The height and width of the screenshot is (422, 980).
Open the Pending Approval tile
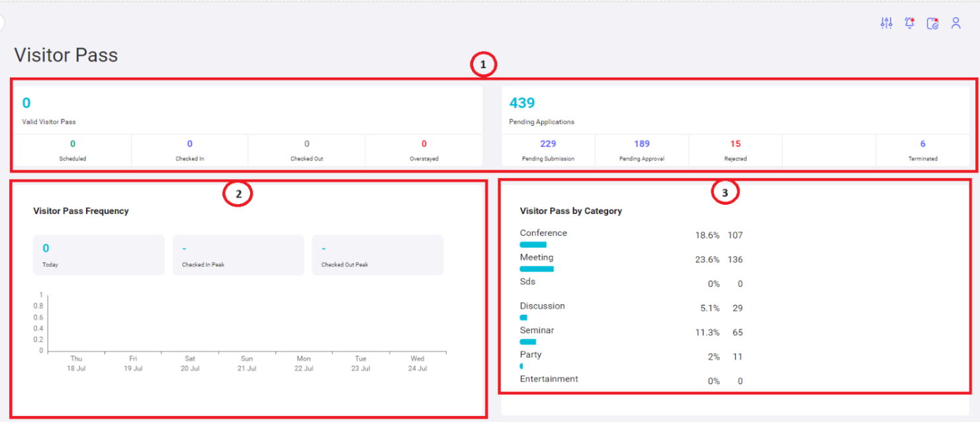click(642, 150)
